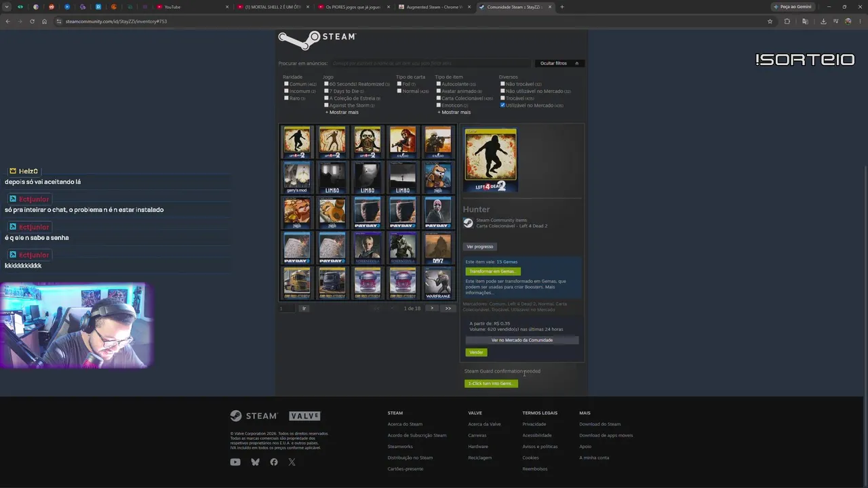This screenshot has width=868, height=488.
Task: Select the garry's mod trading card
Action: (x=296, y=177)
